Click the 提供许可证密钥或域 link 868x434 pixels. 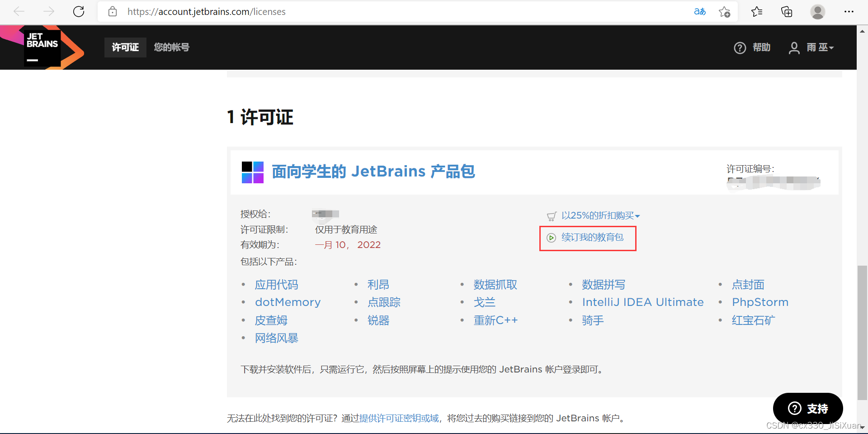(x=399, y=418)
